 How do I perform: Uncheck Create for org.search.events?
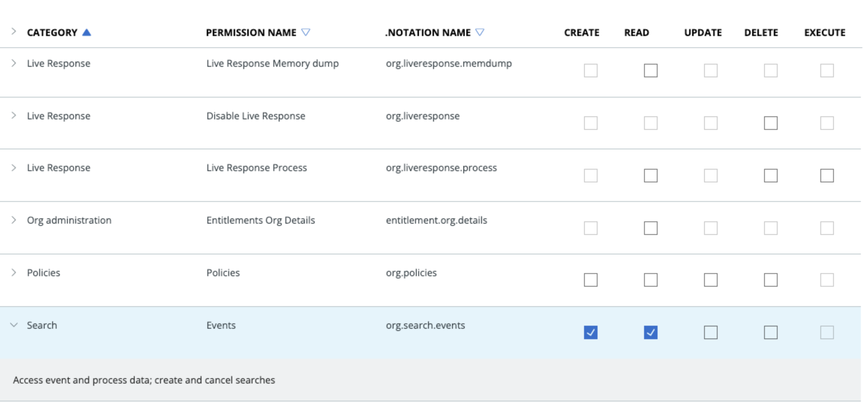[x=590, y=332]
